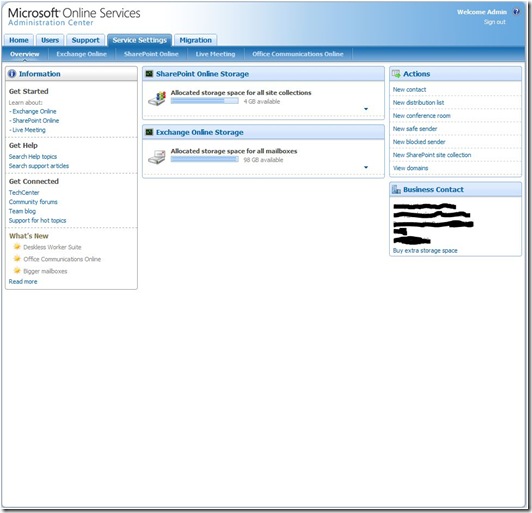Screen dimensions: 532x513
Task: Click the SharePoint Online Storage header icon
Action: click(x=149, y=74)
